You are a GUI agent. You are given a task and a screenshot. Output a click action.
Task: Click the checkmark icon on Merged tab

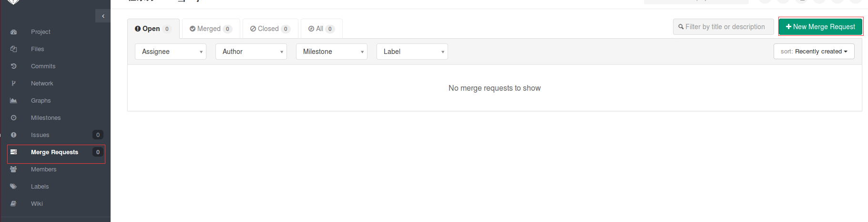pyautogui.click(x=193, y=29)
